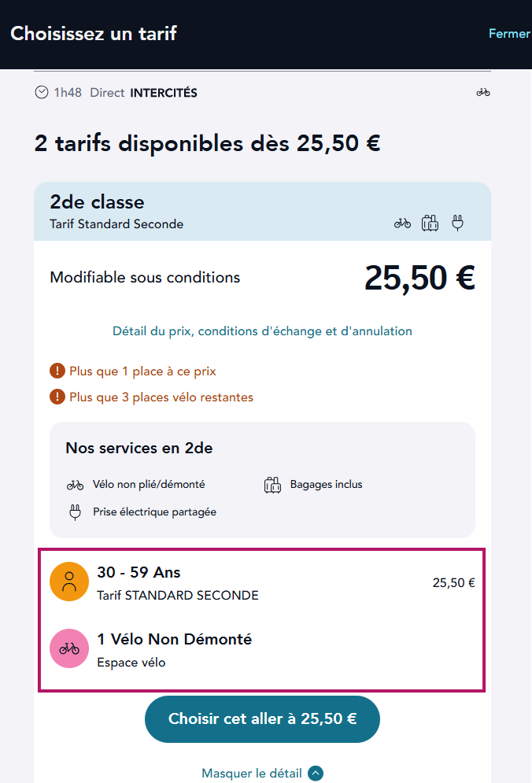This screenshot has height=783, width=532.
Task: Open Détail du prix et conditions d'échange
Action: [262, 331]
